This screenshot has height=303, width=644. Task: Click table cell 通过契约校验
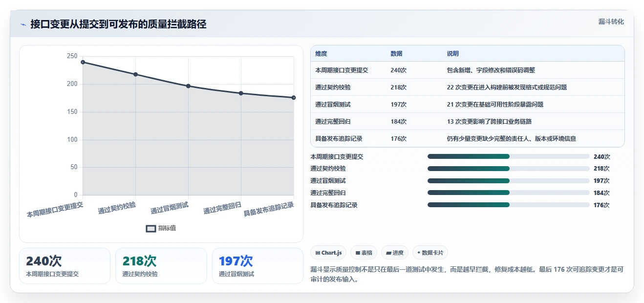[x=333, y=87]
